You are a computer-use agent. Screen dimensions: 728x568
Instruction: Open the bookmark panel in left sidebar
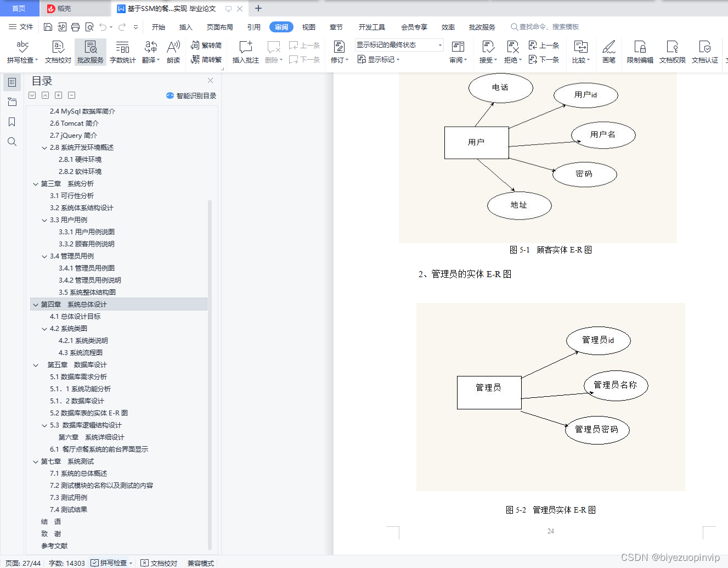[12, 122]
